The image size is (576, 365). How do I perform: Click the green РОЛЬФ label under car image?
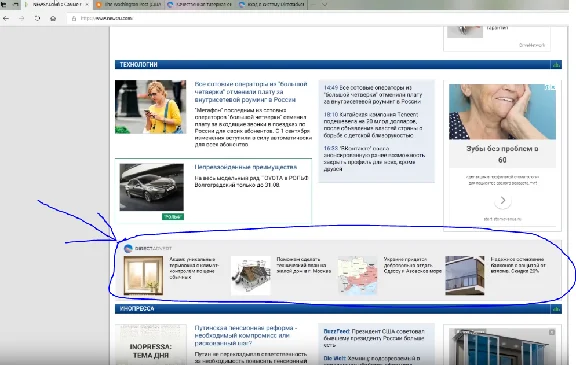(x=173, y=217)
